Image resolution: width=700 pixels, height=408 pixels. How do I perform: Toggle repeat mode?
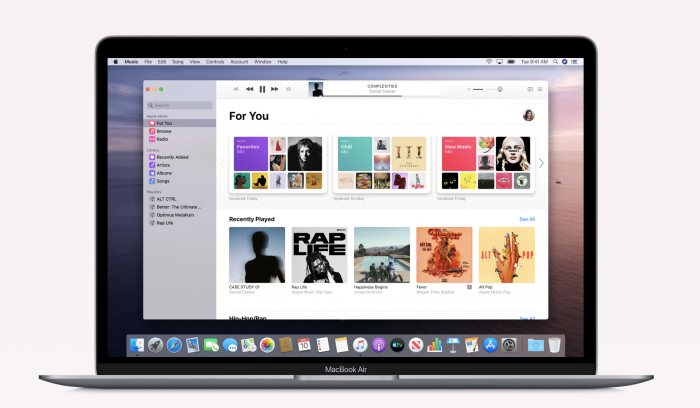tap(289, 89)
